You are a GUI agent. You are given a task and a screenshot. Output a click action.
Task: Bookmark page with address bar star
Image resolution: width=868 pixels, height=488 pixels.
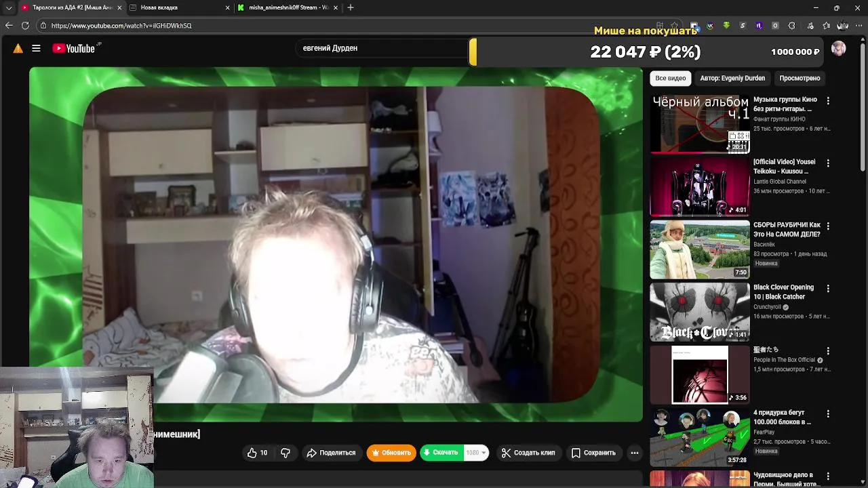[x=674, y=26]
